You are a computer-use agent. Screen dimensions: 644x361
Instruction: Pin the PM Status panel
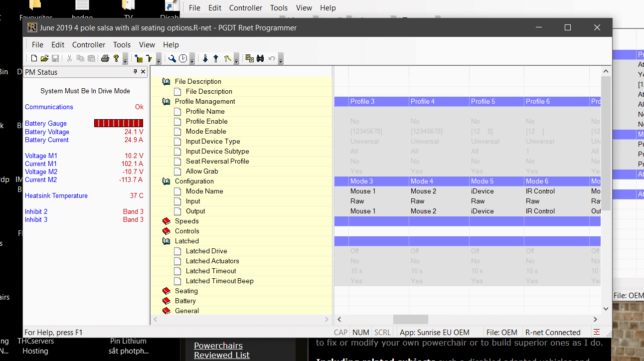coord(135,72)
